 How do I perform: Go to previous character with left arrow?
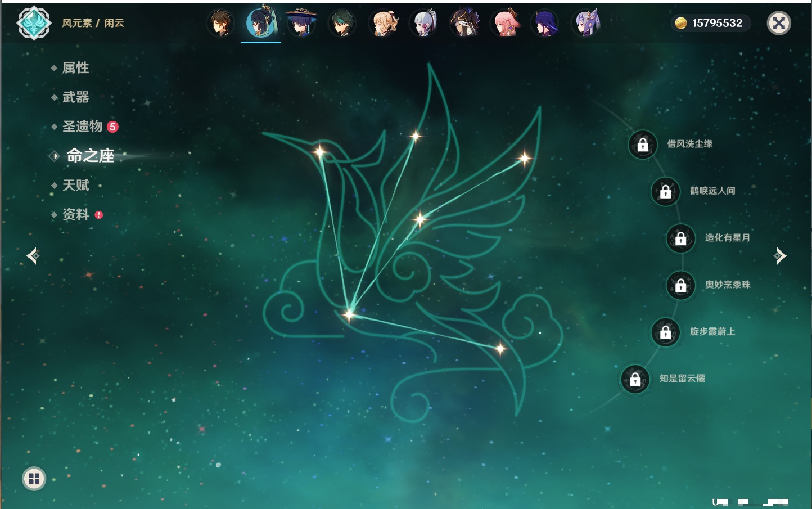pos(33,256)
